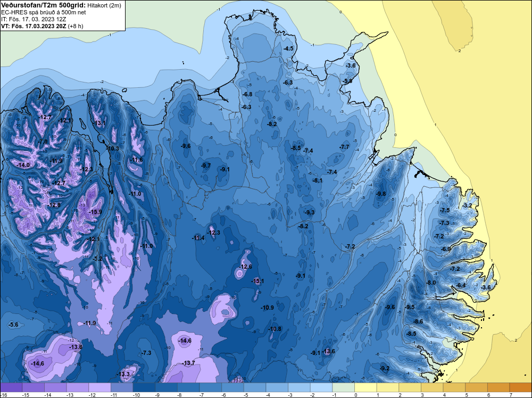Click the -13.7 temperature value
The width and height of the screenshot is (532, 398).
click(x=188, y=363)
